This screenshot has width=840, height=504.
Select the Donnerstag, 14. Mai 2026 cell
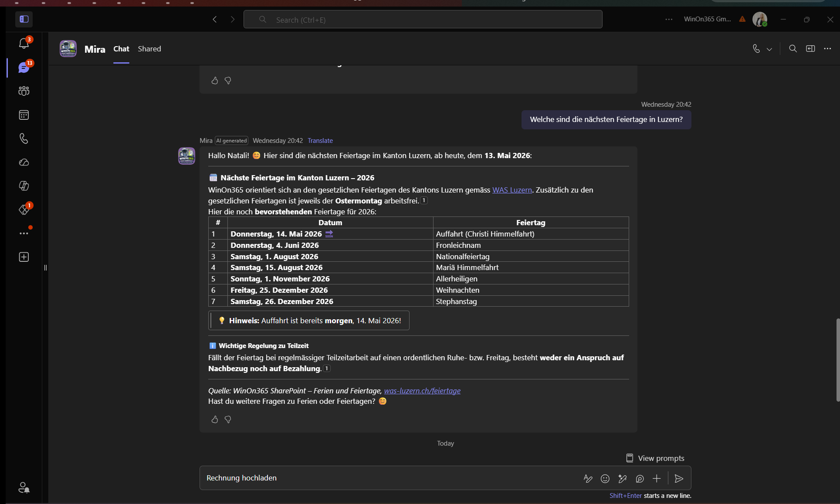click(330, 234)
